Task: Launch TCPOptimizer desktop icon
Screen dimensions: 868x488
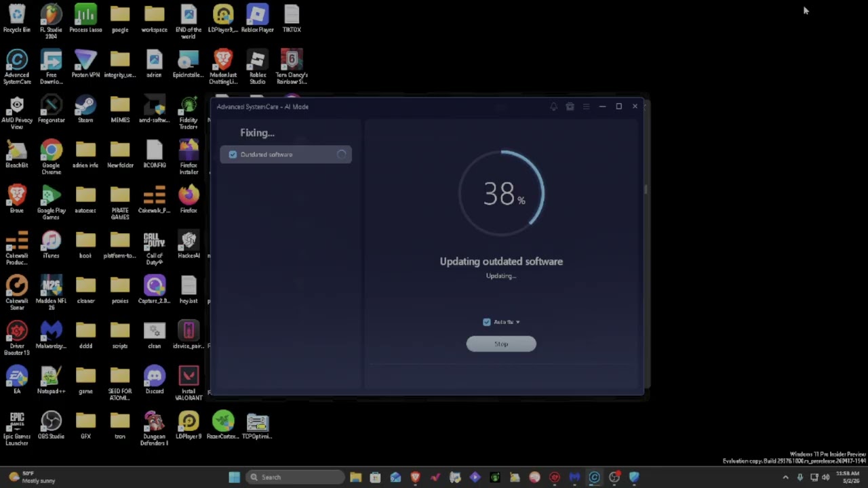Action: pyautogui.click(x=258, y=426)
